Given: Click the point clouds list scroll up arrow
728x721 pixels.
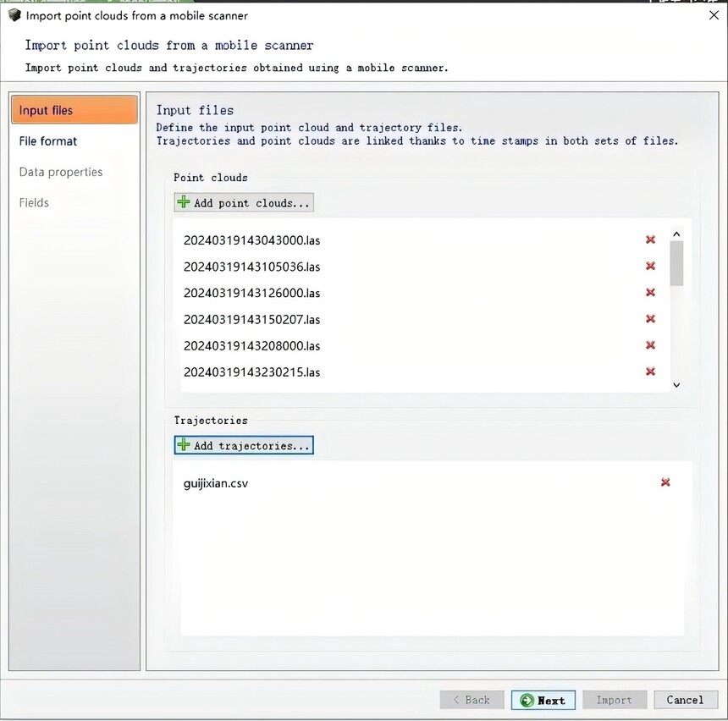Looking at the screenshot, I should (676, 234).
